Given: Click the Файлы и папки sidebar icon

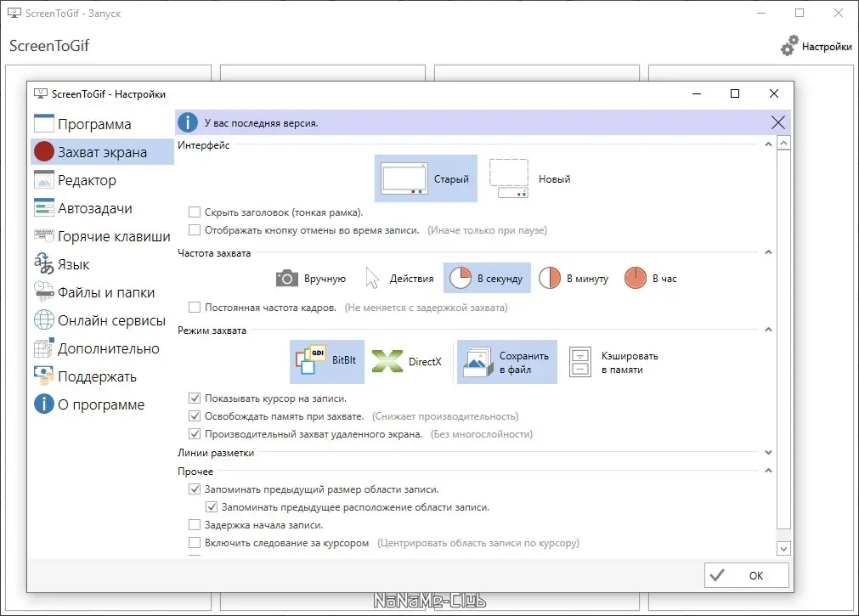Looking at the screenshot, I should click(44, 292).
